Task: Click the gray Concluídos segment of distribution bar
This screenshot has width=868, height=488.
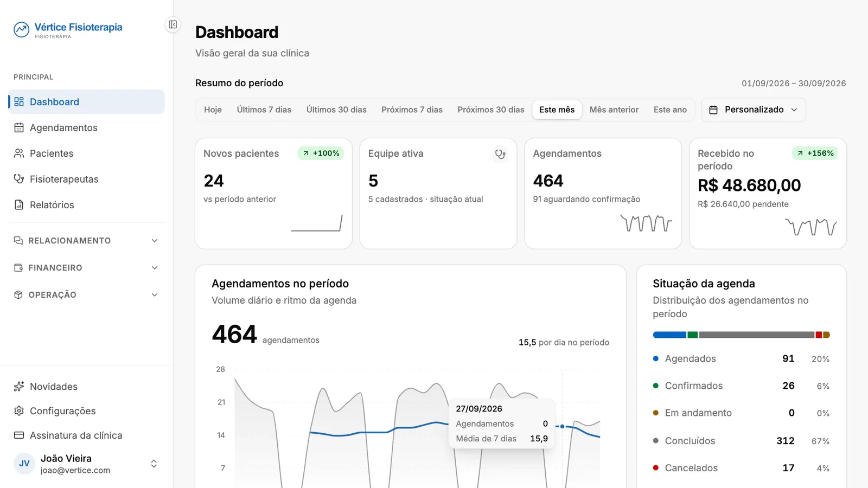Action: coord(757,335)
